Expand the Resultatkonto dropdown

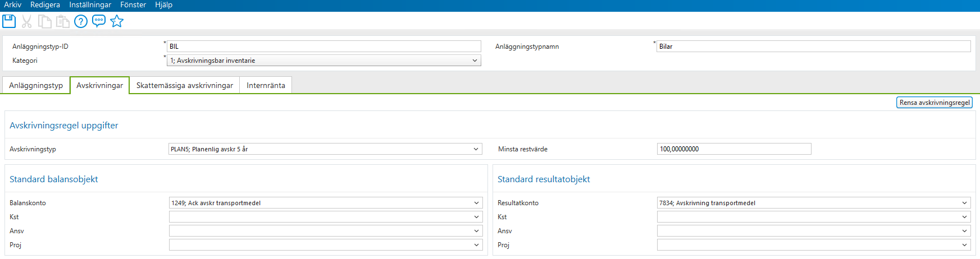814,203
